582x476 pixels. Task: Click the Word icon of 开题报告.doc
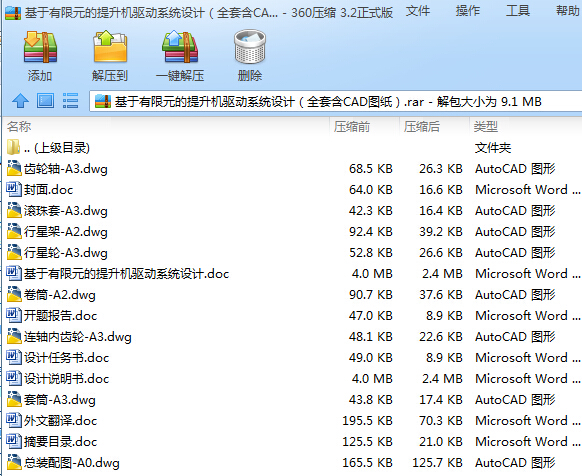point(14,315)
